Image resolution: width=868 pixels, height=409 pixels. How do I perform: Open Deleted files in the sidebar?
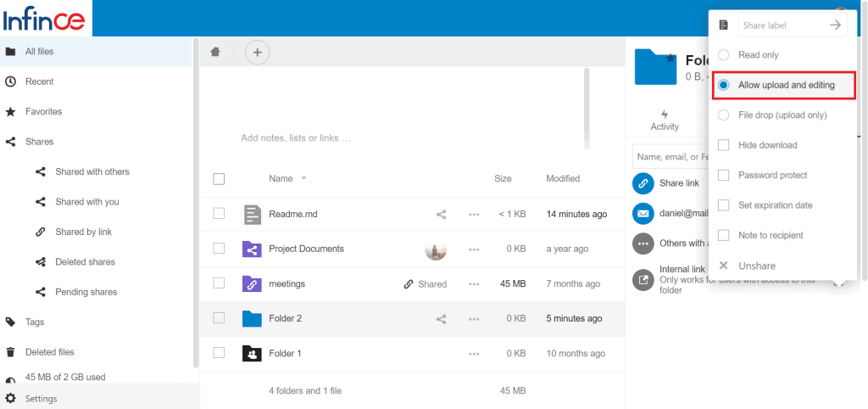pyautogui.click(x=49, y=352)
